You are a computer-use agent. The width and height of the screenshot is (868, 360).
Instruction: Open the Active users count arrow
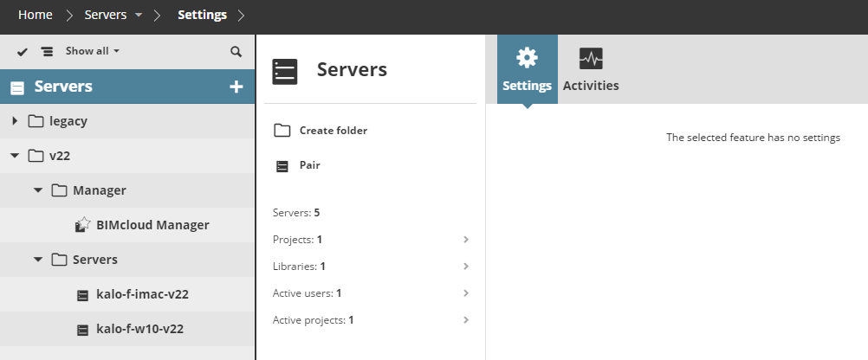point(466,293)
